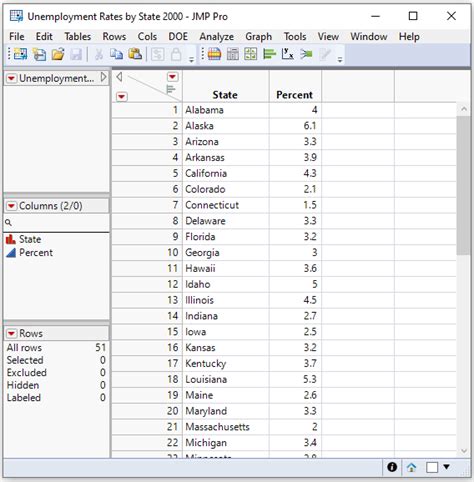Click the Copy icon in toolbar
The width and height of the screenshot is (474, 482).
point(117,54)
